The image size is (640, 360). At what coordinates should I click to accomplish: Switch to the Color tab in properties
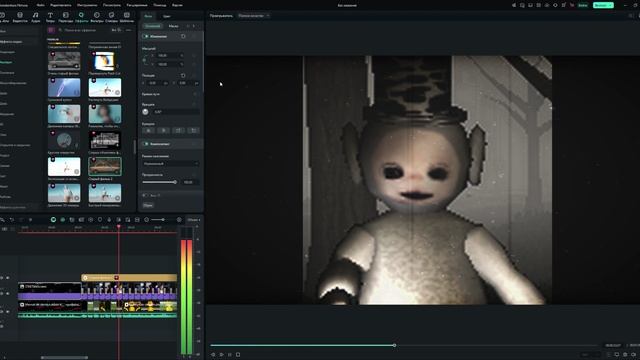coord(167,16)
